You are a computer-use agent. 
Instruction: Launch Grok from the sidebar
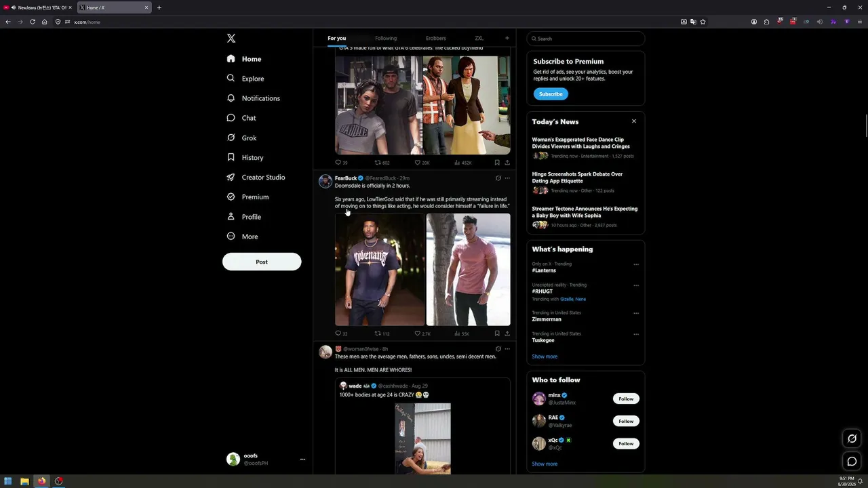coord(241,138)
